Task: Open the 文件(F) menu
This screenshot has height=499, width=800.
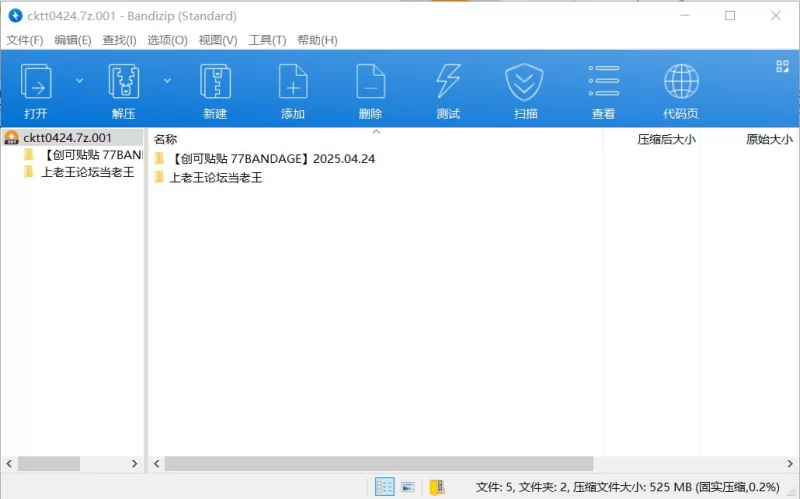Action: pos(24,40)
